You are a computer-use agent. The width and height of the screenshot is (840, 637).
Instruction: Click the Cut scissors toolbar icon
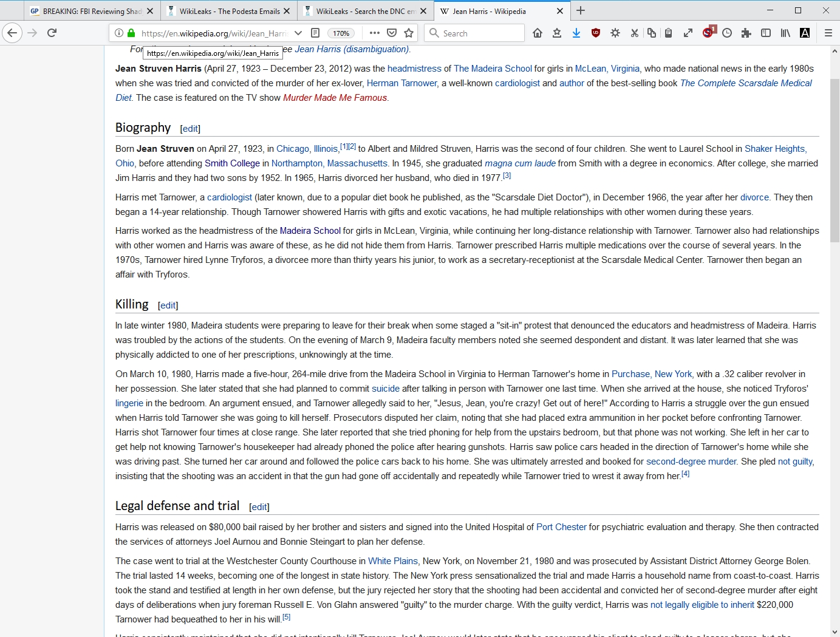click(635, 33)
